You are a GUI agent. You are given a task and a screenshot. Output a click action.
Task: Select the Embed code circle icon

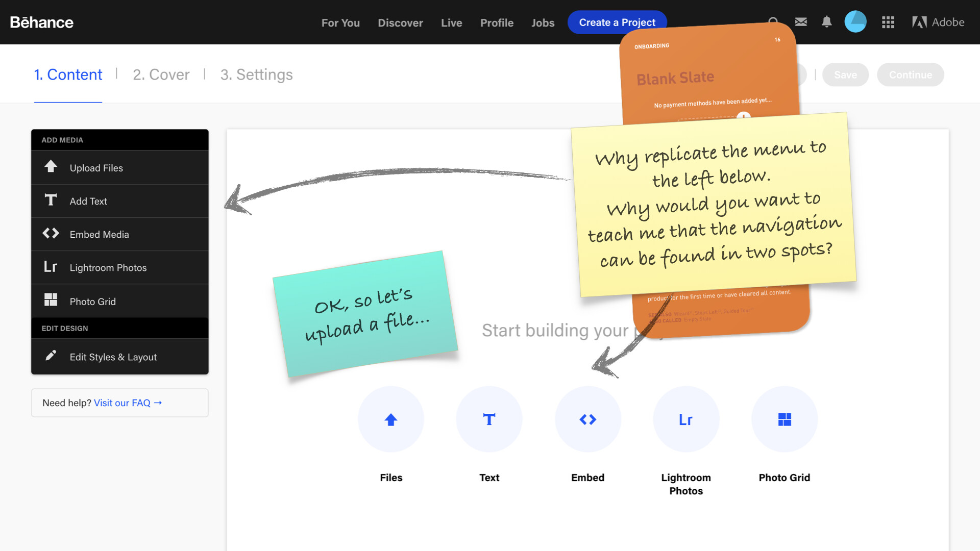point(587,419)
